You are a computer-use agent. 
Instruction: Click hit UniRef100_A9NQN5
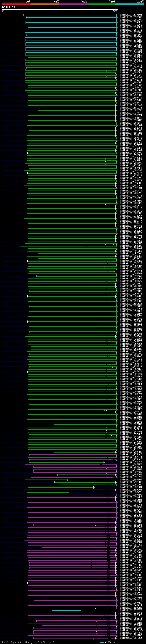(131, 82)
